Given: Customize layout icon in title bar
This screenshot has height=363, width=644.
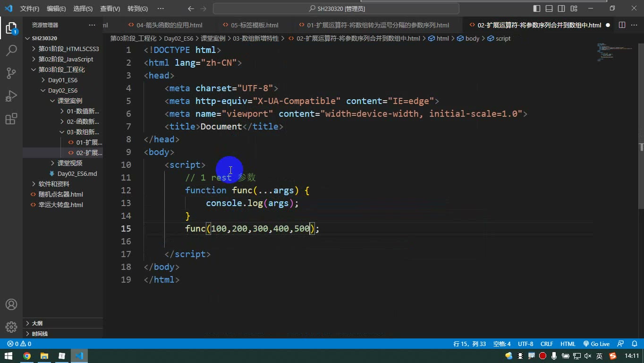Looking at the screenshot, I should 574,9.
